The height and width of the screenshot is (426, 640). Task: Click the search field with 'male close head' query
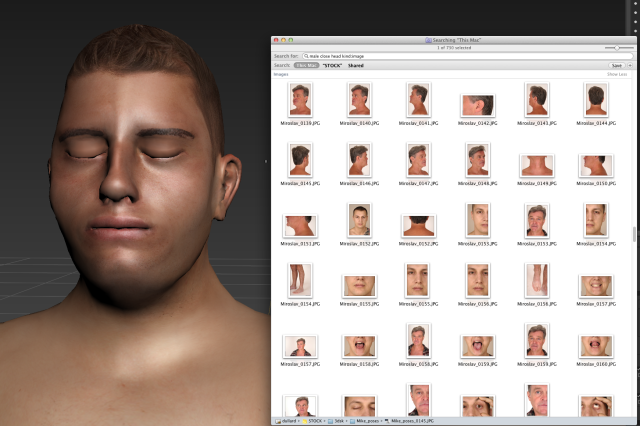click(467, 56)
